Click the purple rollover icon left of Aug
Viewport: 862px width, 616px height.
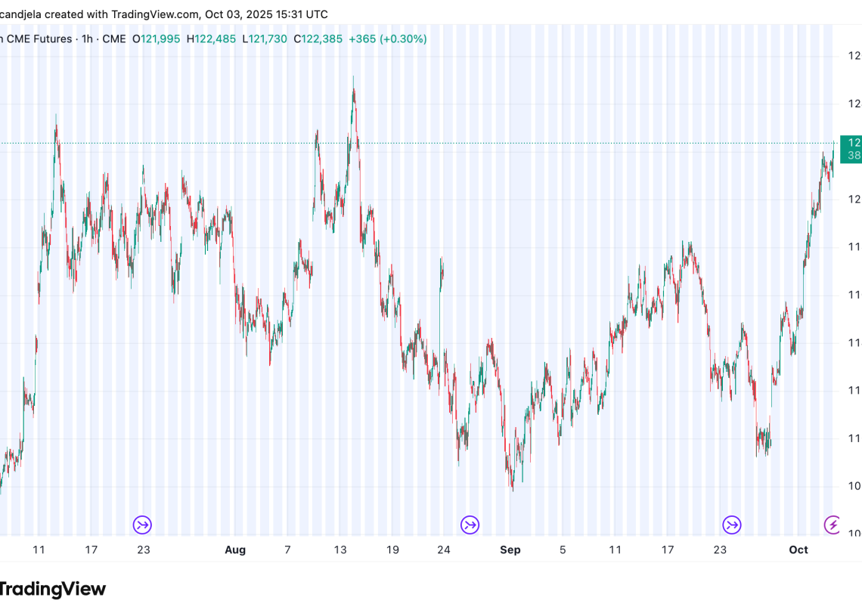[x=143, y=525]
